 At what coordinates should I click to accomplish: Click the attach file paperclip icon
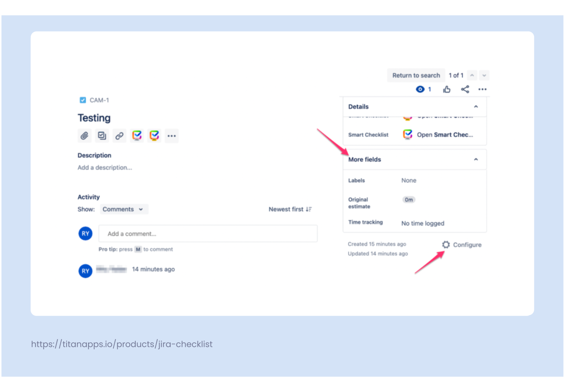[84, 136]
